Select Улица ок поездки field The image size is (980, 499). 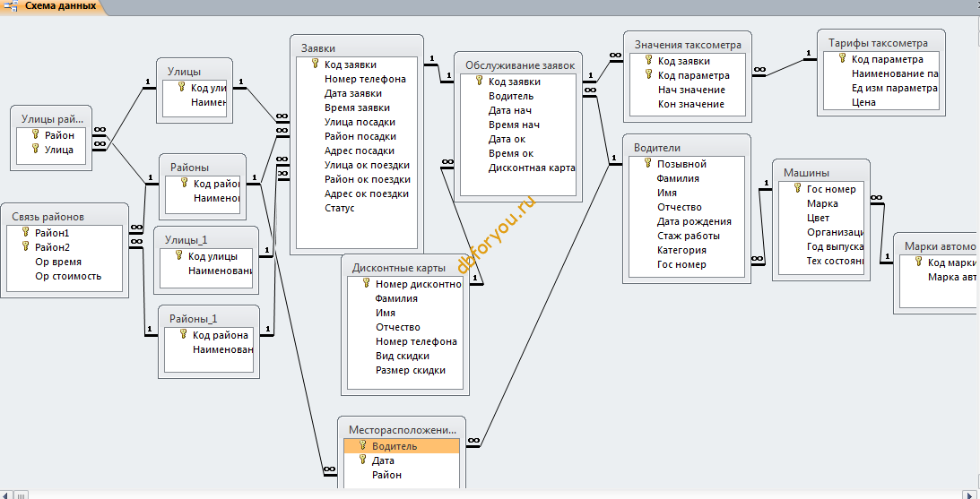[x=357, y=165]
